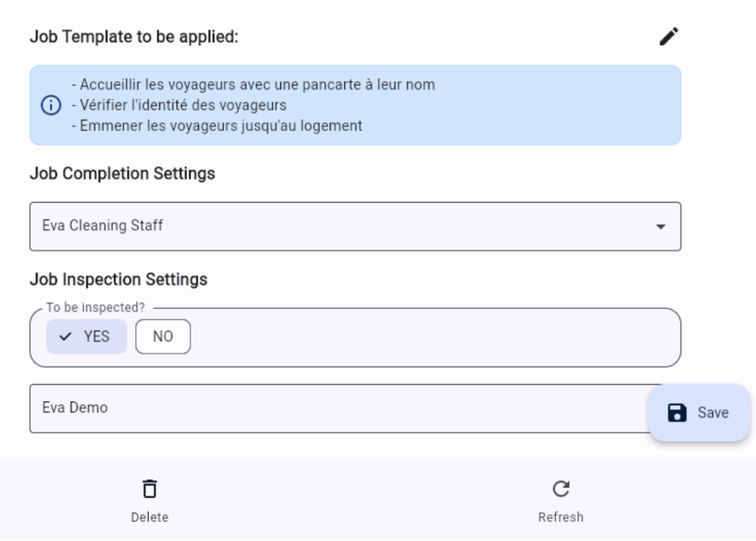Click the Job Completion Settings heading
Image resolution: width=756 pixels, height=541 pixels.
[122, 173]
